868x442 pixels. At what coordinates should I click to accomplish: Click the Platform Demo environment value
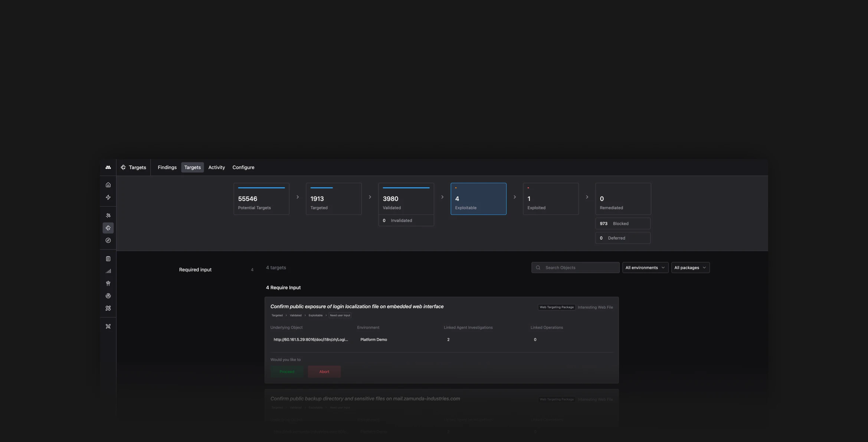click(374, 340)
